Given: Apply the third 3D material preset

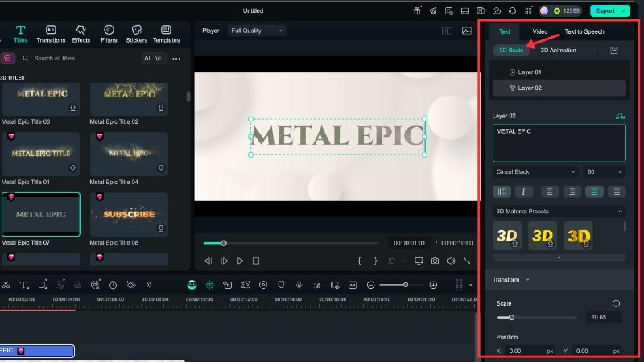Looking at the screenshot, I should (578, 236).
